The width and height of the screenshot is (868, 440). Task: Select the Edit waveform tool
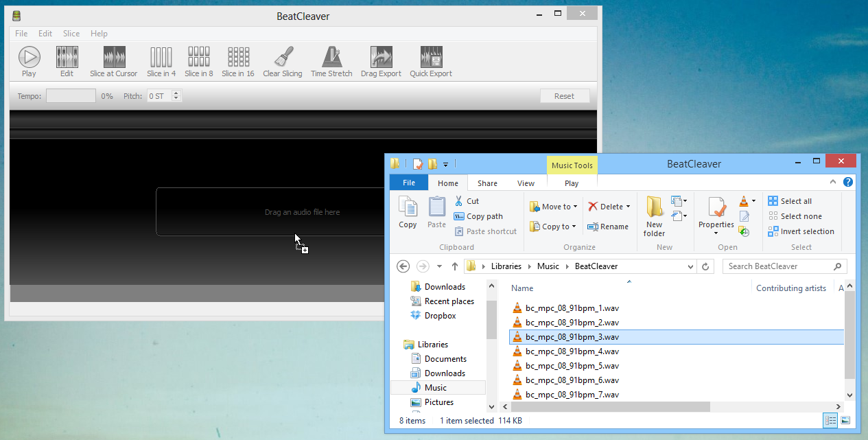[x=67, y=58]
